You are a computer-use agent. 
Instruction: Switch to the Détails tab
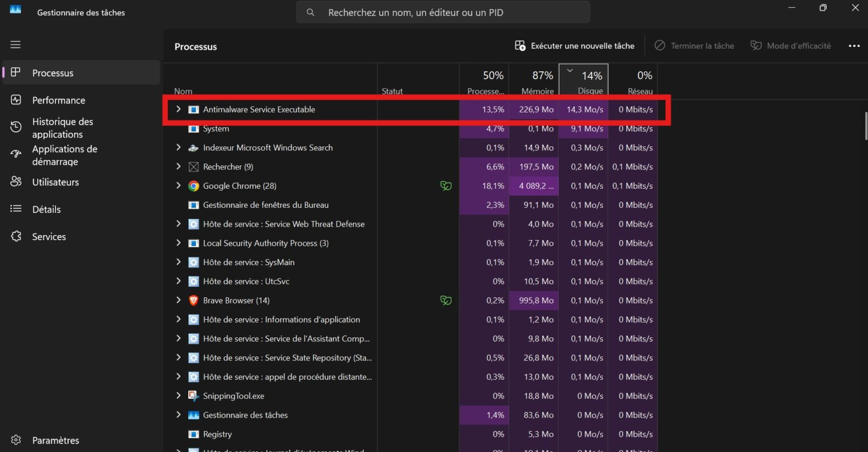point(46,209)
